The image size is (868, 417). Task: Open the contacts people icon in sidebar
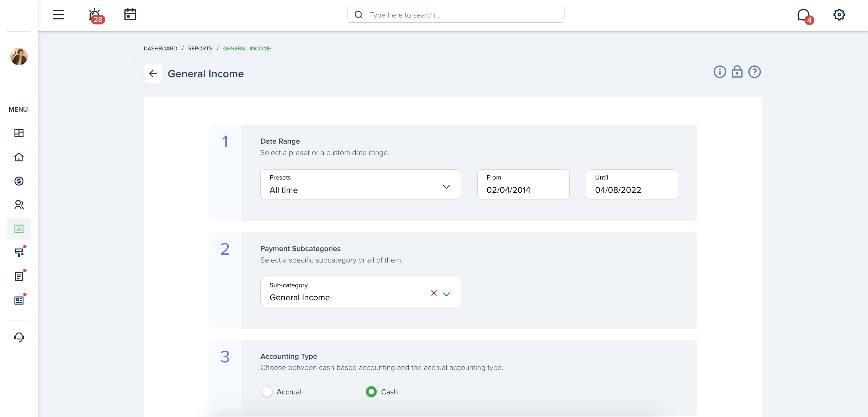19,205
